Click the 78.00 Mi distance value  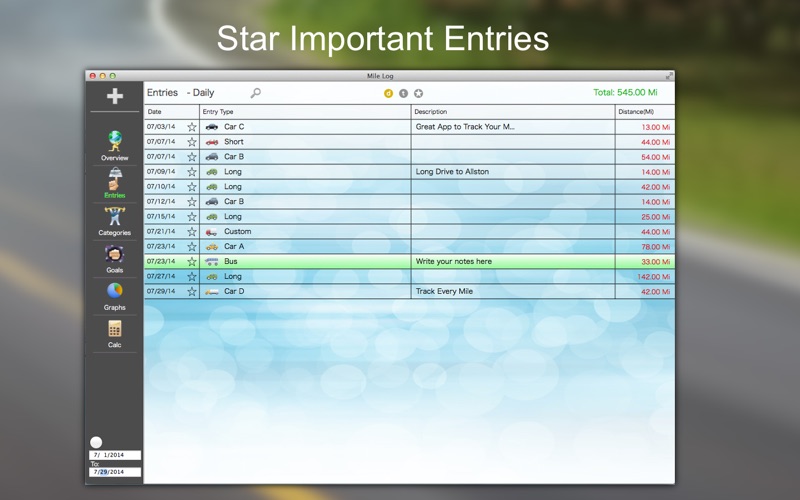pyautogui.click(x=656, y=247)
